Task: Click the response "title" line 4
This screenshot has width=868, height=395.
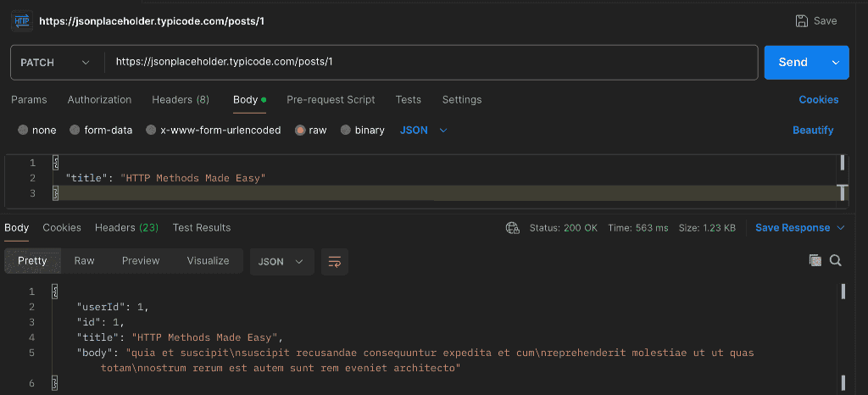Action: pos(180,337)
